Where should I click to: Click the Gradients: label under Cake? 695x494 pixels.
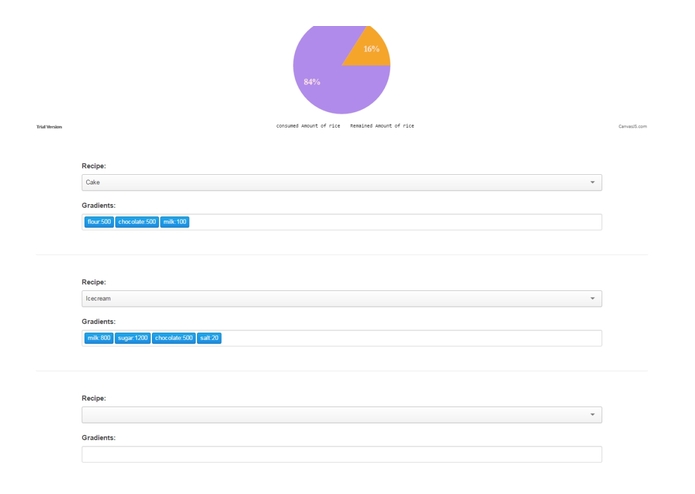(98, 206)
